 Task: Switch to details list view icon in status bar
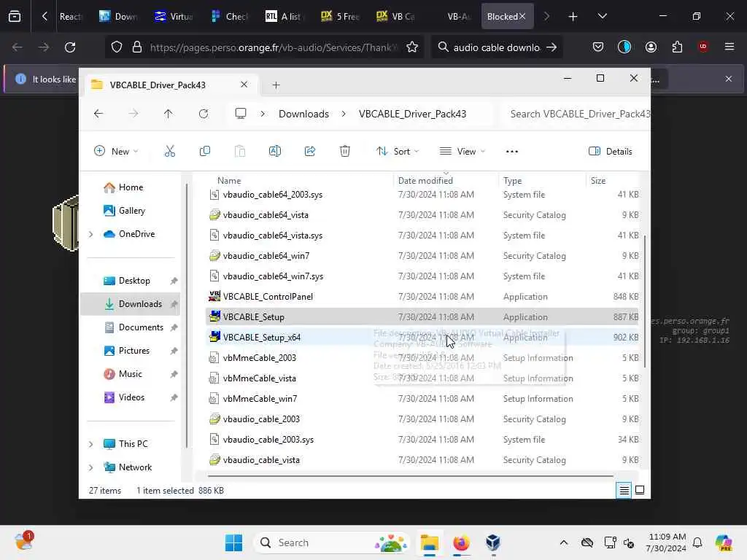tap(624, 490)
